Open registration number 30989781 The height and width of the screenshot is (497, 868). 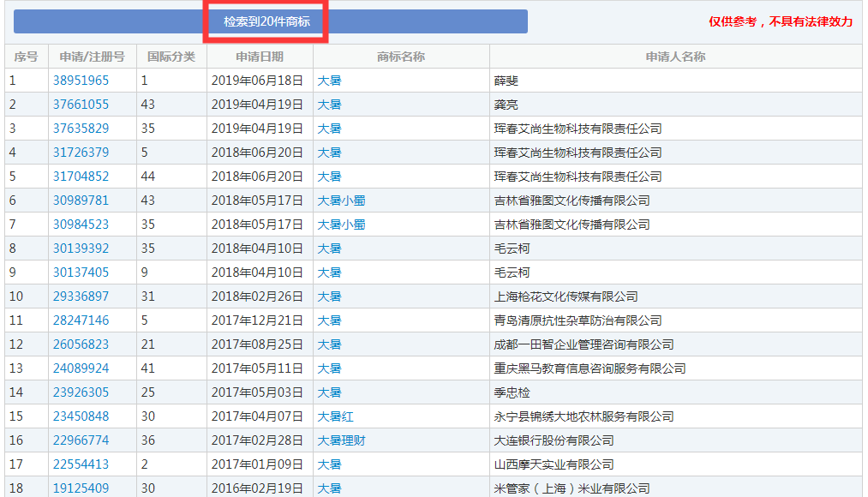[81, 201]
